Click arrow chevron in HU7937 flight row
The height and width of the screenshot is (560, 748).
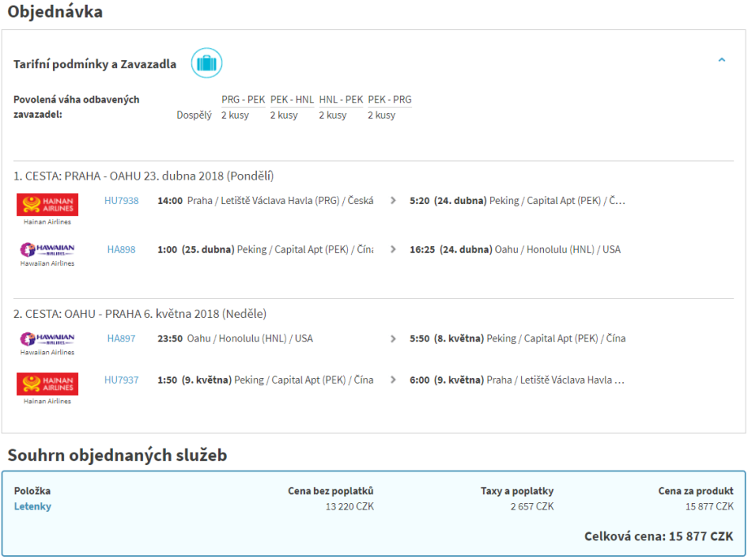[394, 380]
